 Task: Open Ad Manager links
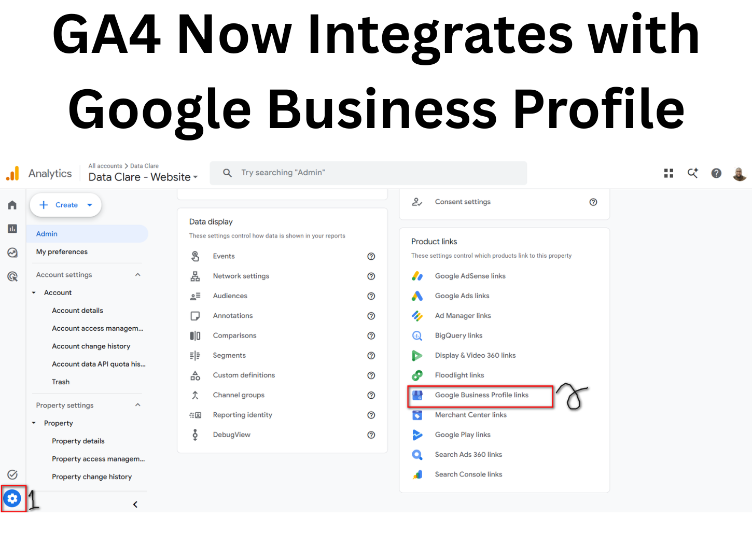(463, 316)
